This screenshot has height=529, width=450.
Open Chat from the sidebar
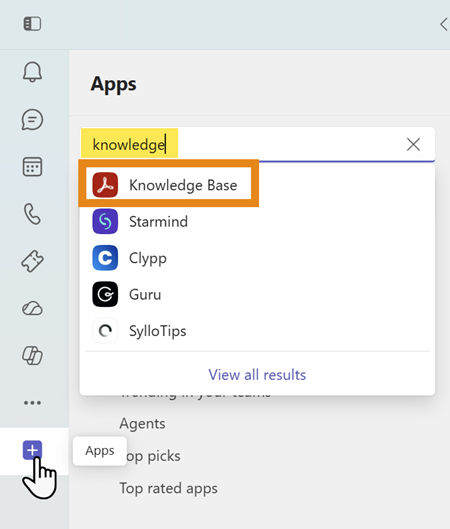click(x=32, y=119)
